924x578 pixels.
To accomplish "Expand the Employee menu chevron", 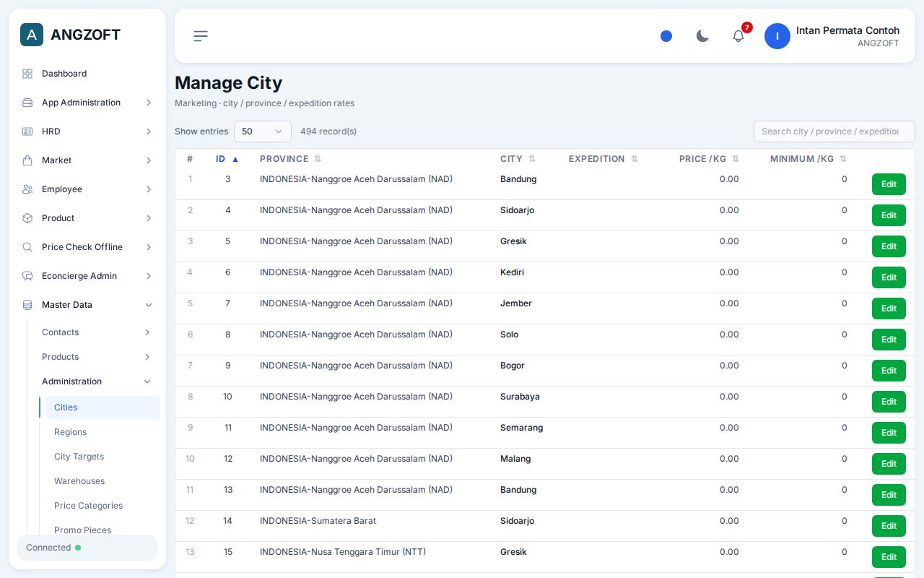I will coord(149,189).
